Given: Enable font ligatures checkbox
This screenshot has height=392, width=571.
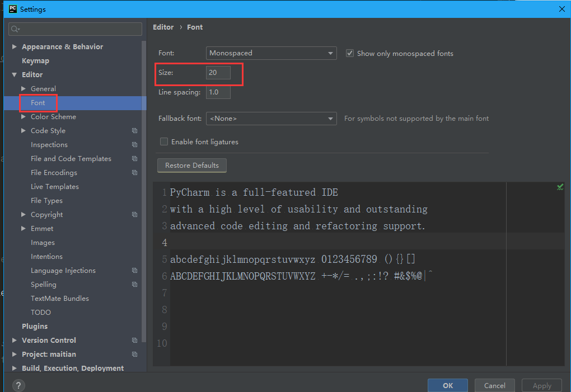Looking at the screenshot, I should 164,141.
